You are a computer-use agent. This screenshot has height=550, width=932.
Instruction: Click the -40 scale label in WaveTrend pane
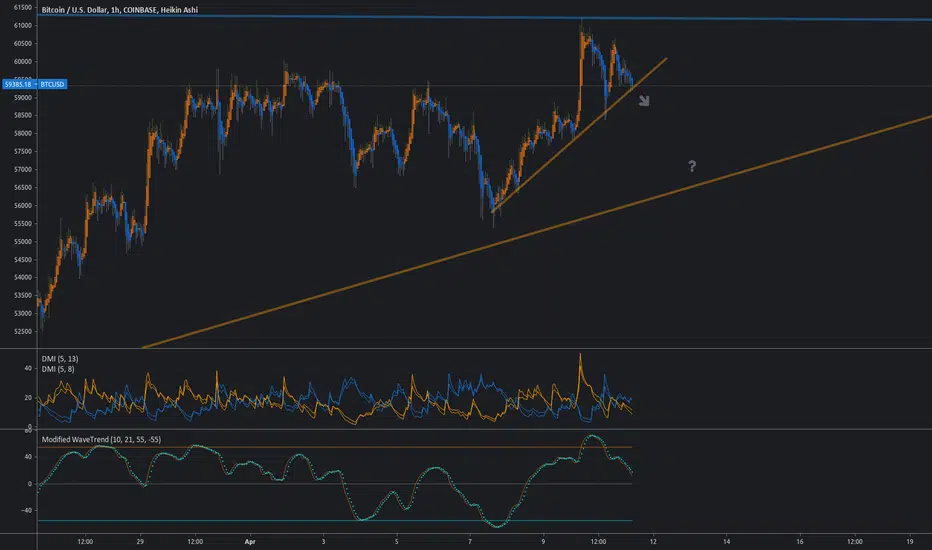[26, 511]
